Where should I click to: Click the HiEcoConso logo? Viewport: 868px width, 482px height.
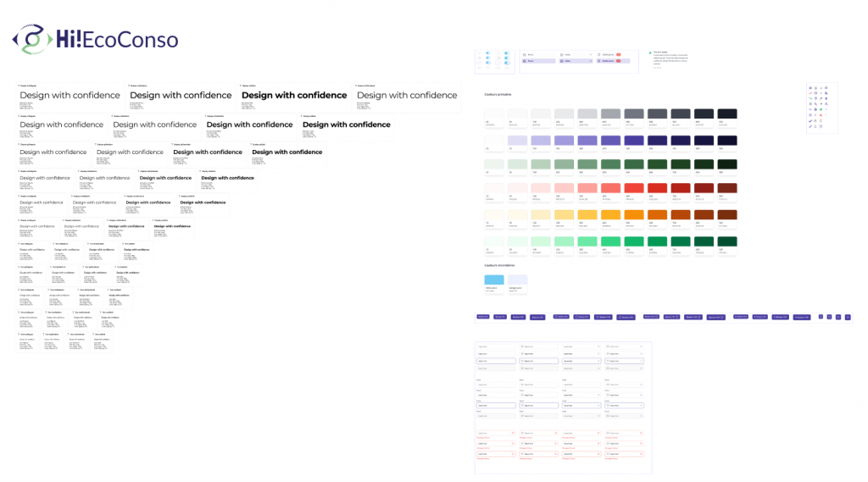(x=95, y=39)
